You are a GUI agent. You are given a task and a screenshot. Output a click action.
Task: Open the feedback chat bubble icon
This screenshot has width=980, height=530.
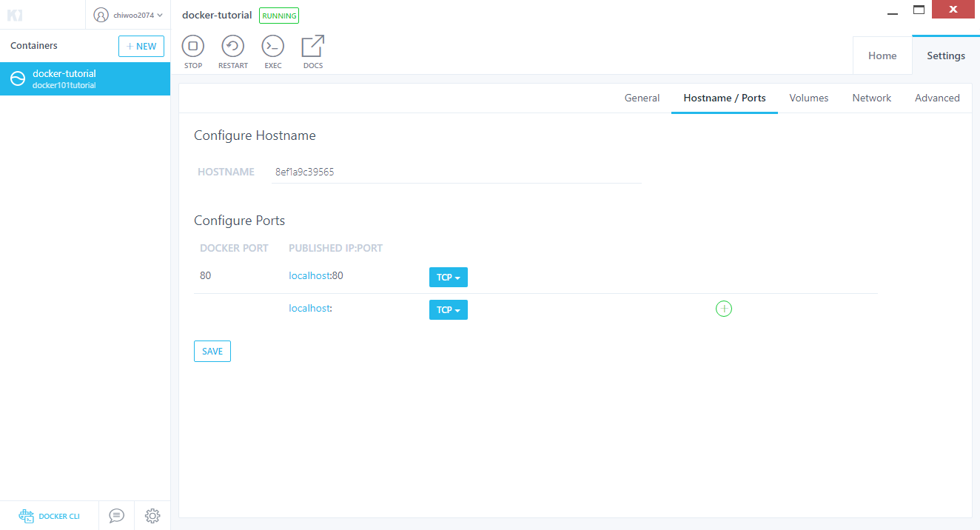(x=116, y=515)
